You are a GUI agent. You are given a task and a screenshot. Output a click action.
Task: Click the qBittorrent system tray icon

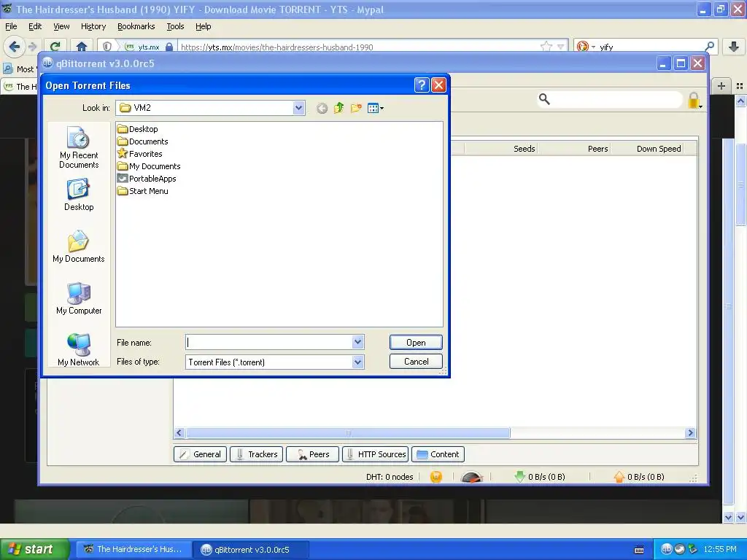[x=667, y=549]
